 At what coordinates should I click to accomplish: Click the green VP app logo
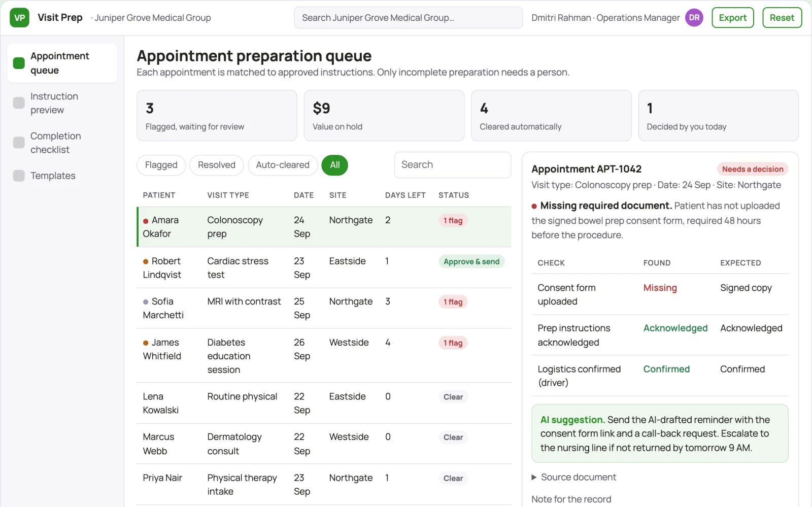coord(19,18)
